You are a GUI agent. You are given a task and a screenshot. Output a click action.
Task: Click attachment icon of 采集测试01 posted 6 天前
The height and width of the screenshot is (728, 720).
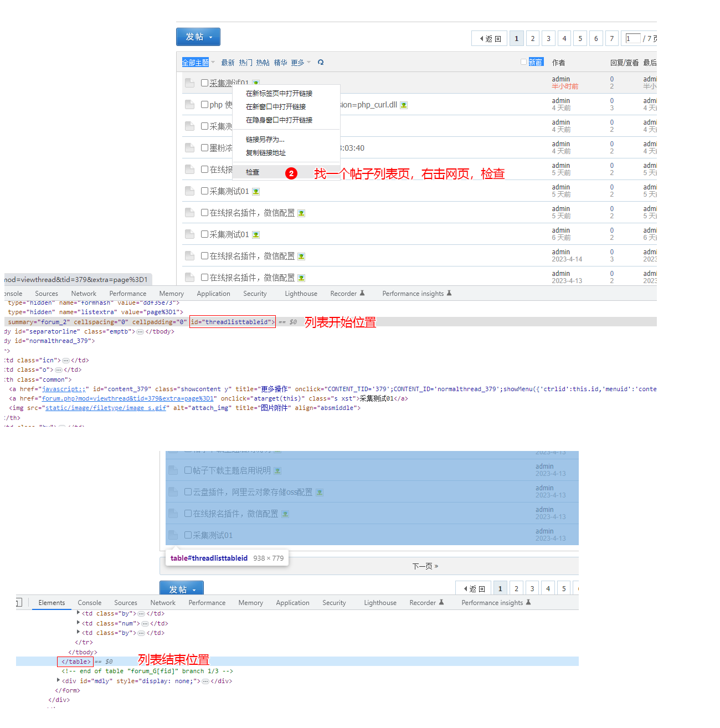pyautogui.click(x=256, y=235)
